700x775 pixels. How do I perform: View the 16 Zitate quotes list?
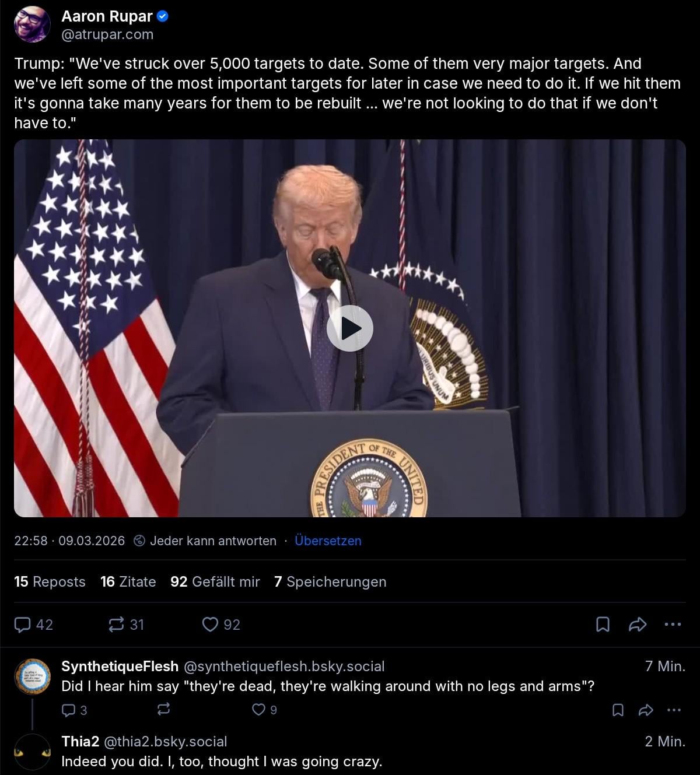coord(128,581)
